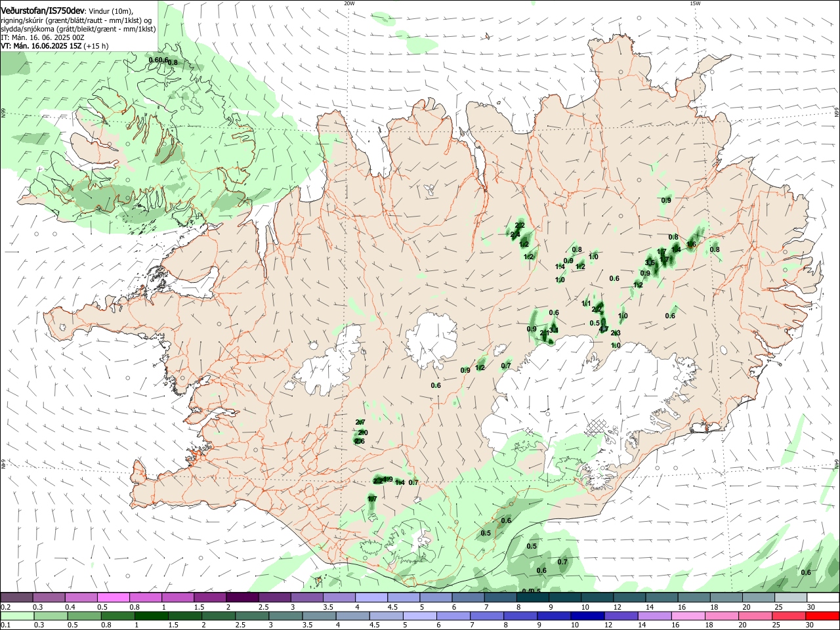Viewport: 840px width, 630px height.
Task: Select the bottom-row darkest green swatch between 1 and 1.5
Action: pos(152,616)
